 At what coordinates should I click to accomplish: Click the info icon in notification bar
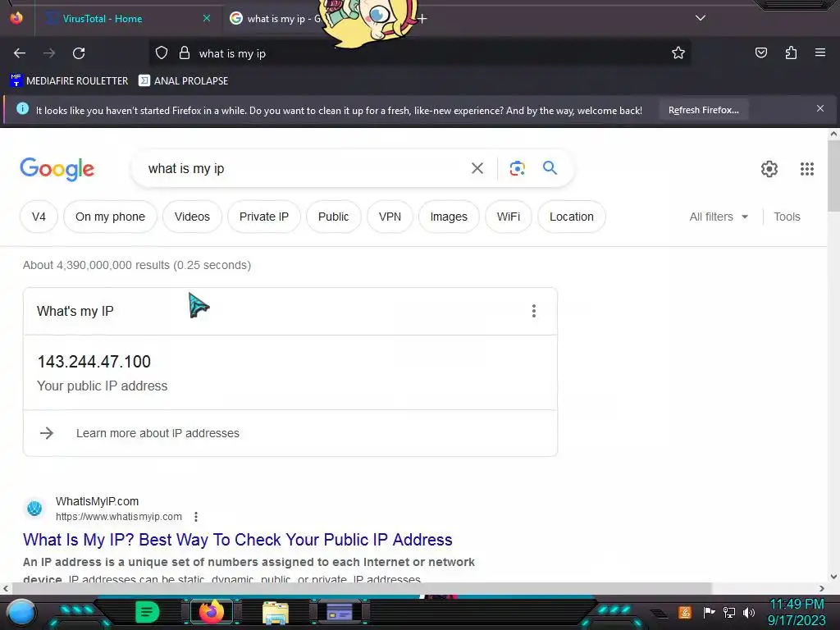[22, 109]
